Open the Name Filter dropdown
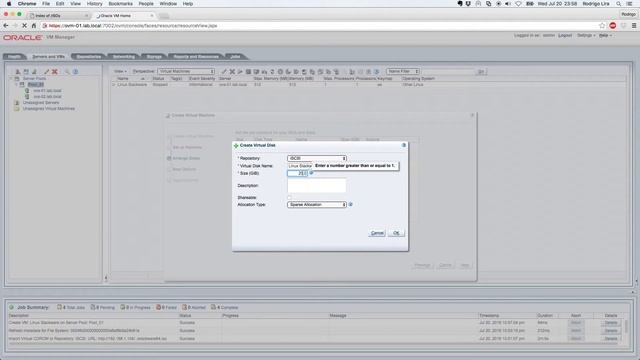 pos(403,71)
